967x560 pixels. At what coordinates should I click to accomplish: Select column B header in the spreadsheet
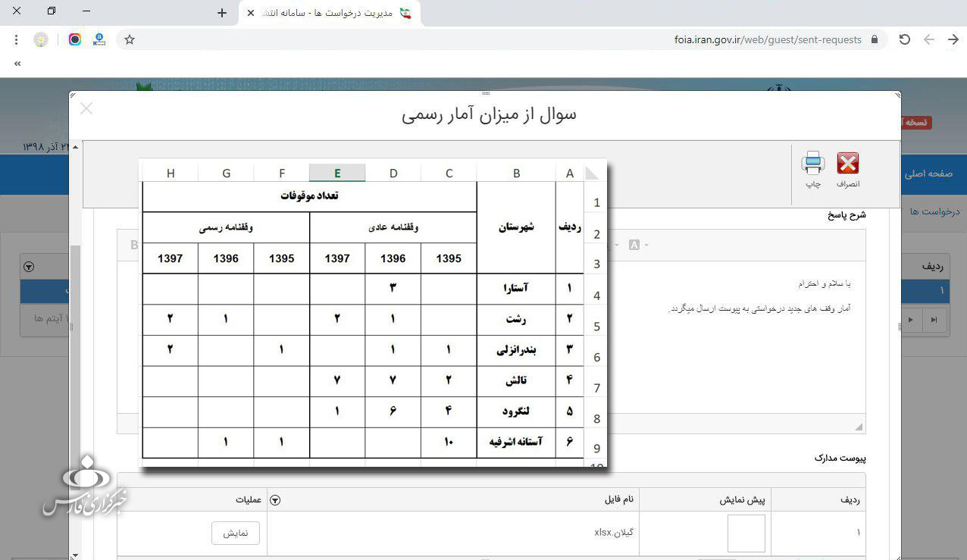pyautogui.click(x=516, y=174)
